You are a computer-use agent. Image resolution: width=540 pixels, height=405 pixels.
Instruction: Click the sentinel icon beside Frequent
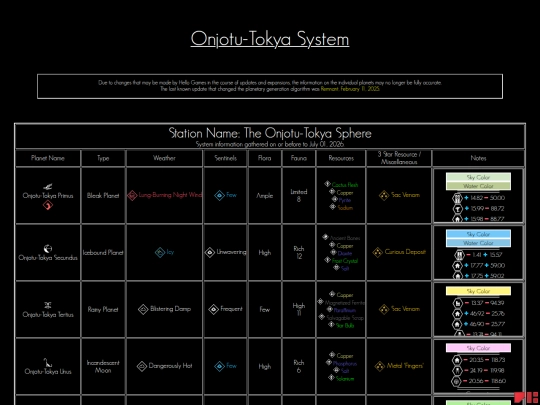click(x=214, y=309)
